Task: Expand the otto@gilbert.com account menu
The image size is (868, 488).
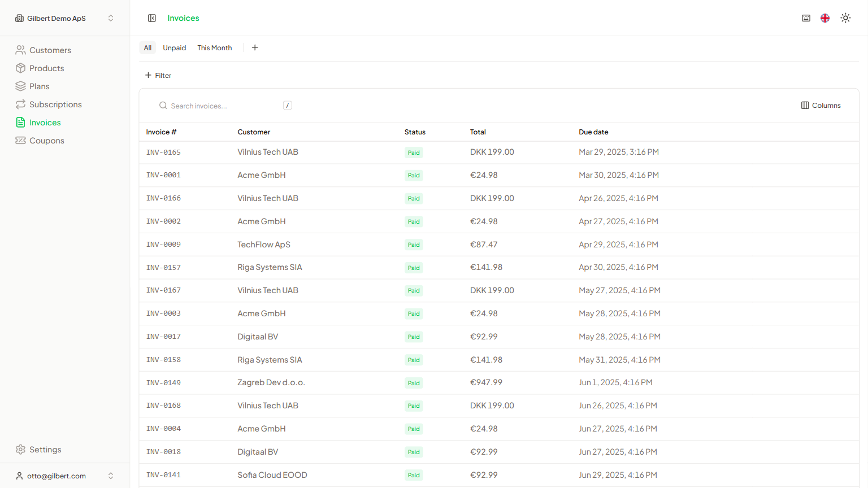Action: [x=62, y=476]
